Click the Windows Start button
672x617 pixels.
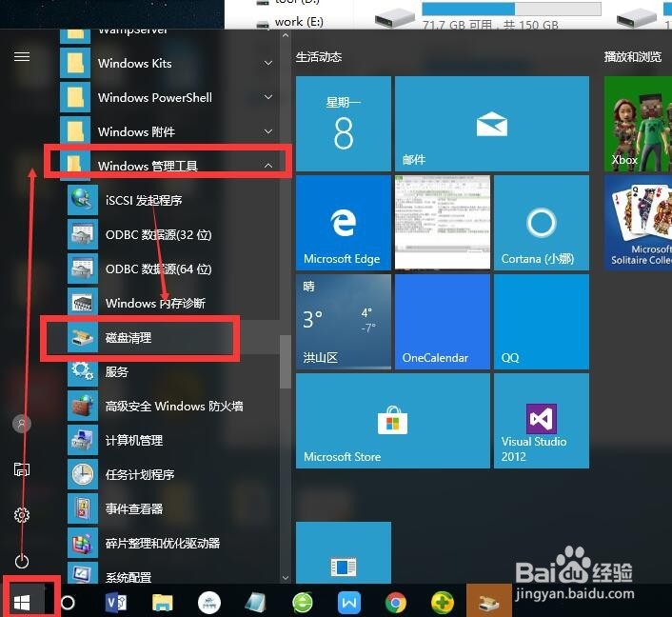pos(22,603)
